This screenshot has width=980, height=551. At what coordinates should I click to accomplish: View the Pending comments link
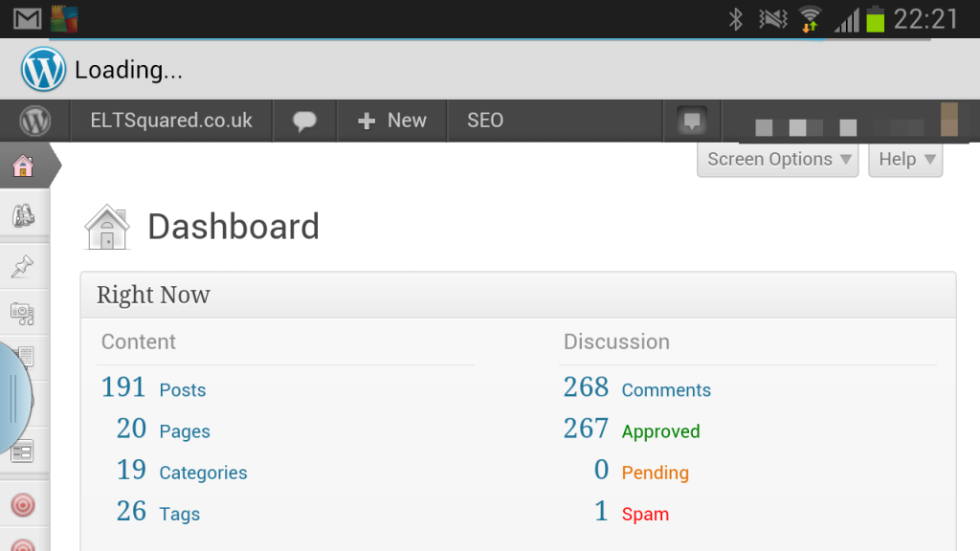pos(655,473)
